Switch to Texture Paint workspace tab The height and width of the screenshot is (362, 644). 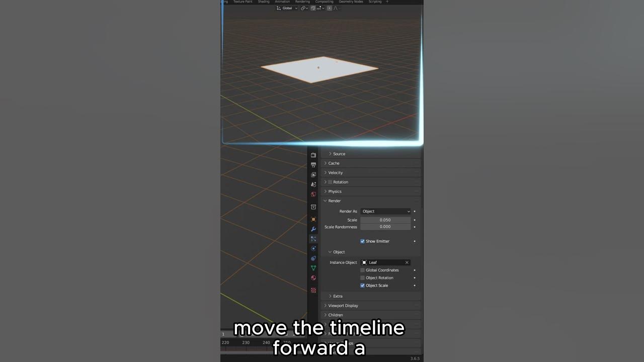pyautogui.click(x=243, y=2)
